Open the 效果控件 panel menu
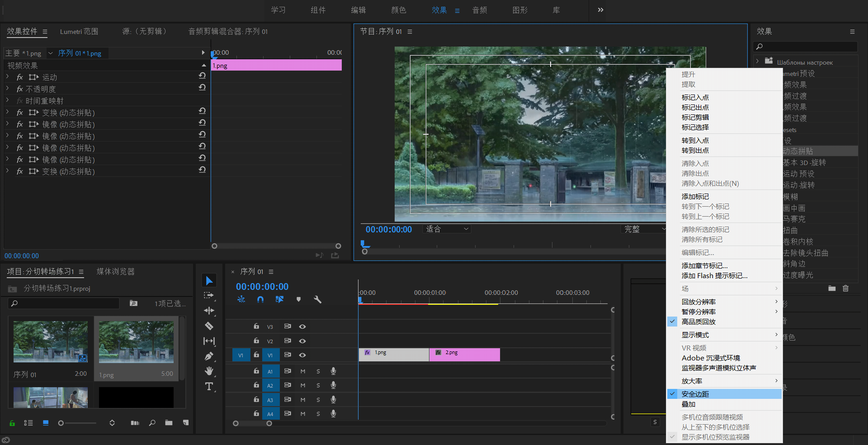Image resolution: width=868 pixels, height=445 pixels. (x=45, y=32)
